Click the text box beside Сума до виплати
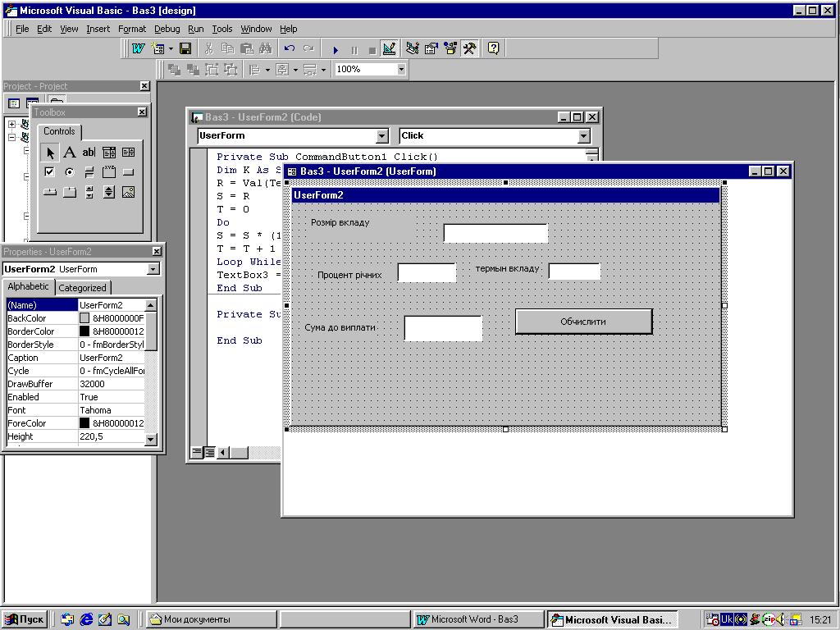Viewport: 840px width, 630px height. 443,328
